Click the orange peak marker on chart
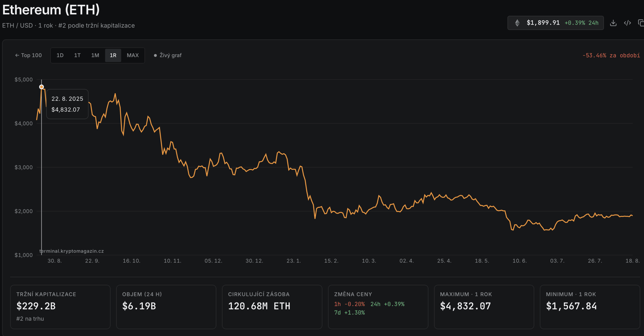Viewport: 644px width, 336px height. [x=42, y=87]
